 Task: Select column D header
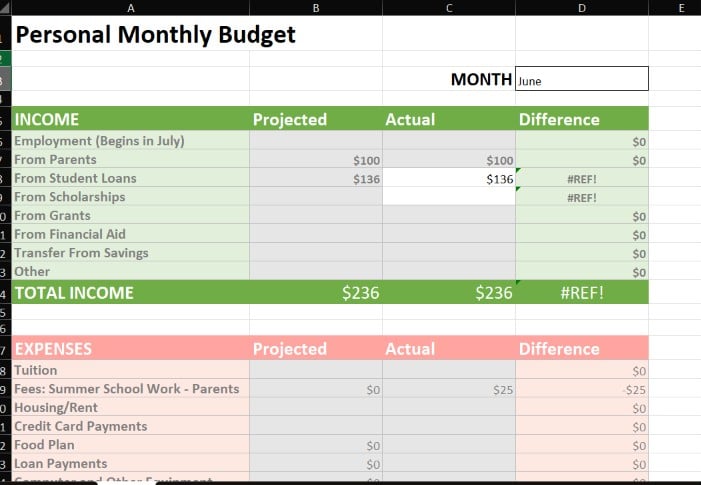coord(582,8)
